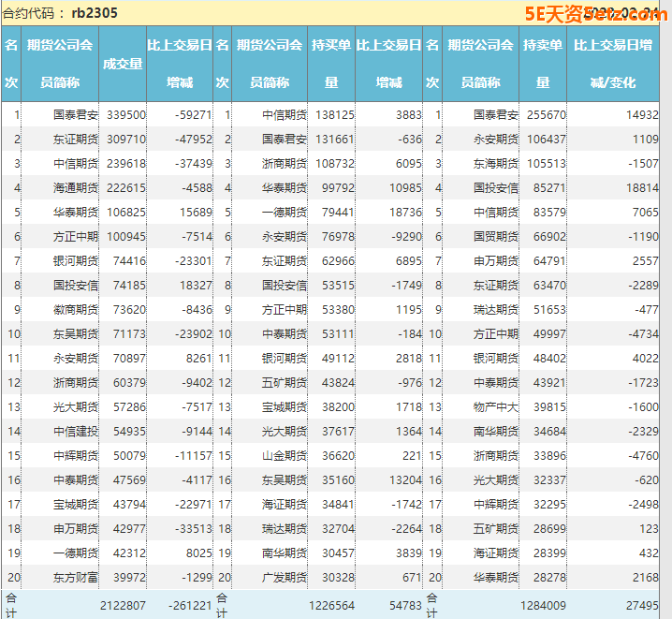Screen dimensions: 672x619
Task: Select long position value 76978
Action: pyautogui.click(x=338, y=237)
